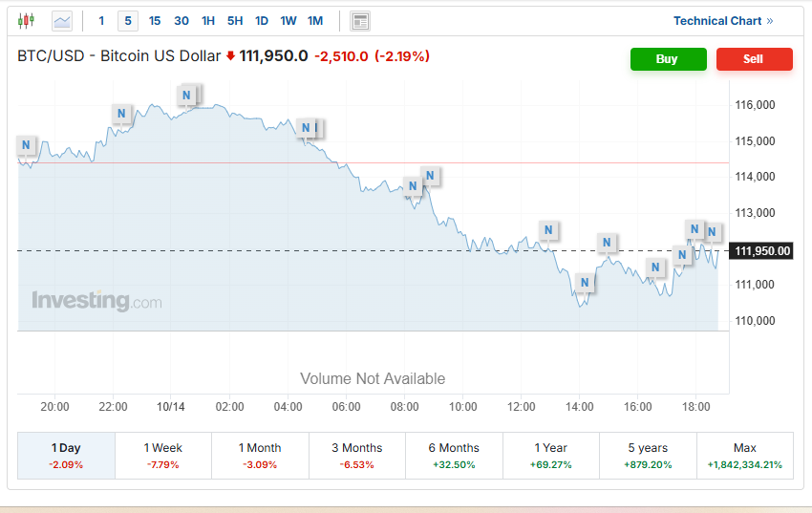Select the 1 Week range tab
The image size is (812, 513).
click(162, 455)
